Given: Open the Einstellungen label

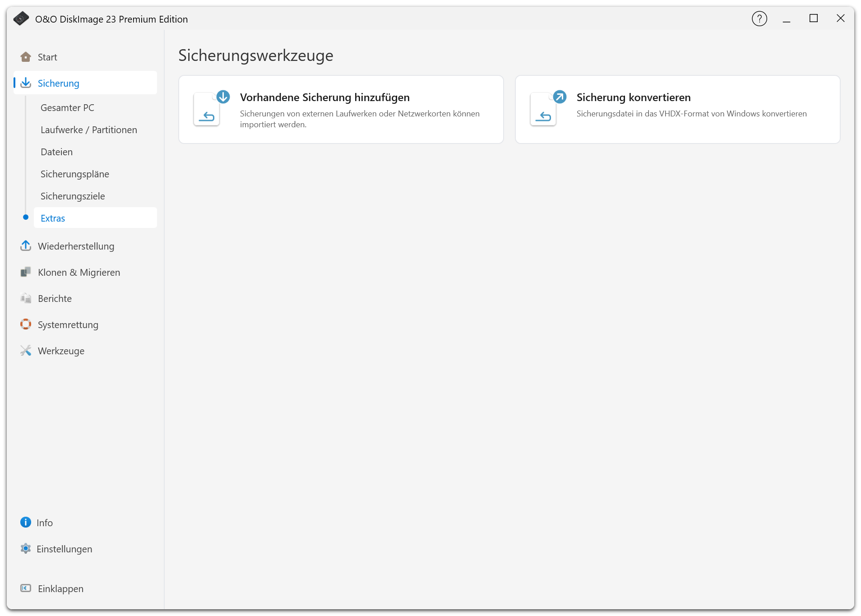Looking at the screenshot, I should pyautogui.click(x=65, y=549).
